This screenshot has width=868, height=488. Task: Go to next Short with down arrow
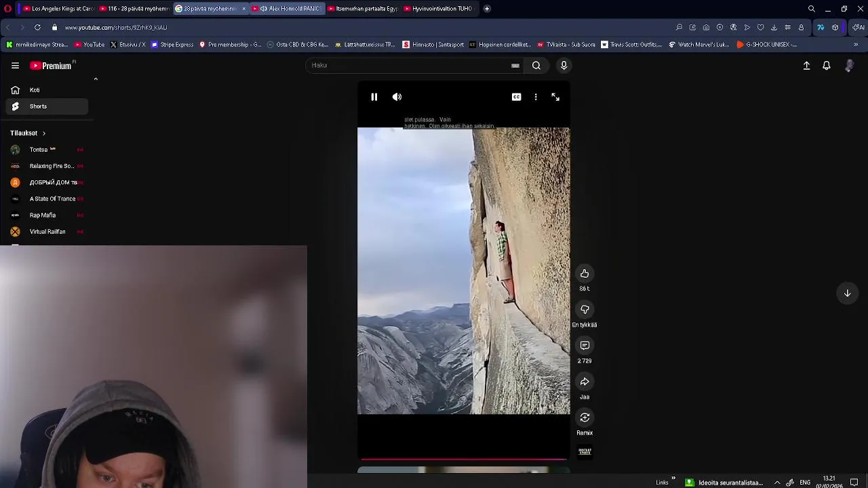tap(847, 293)
